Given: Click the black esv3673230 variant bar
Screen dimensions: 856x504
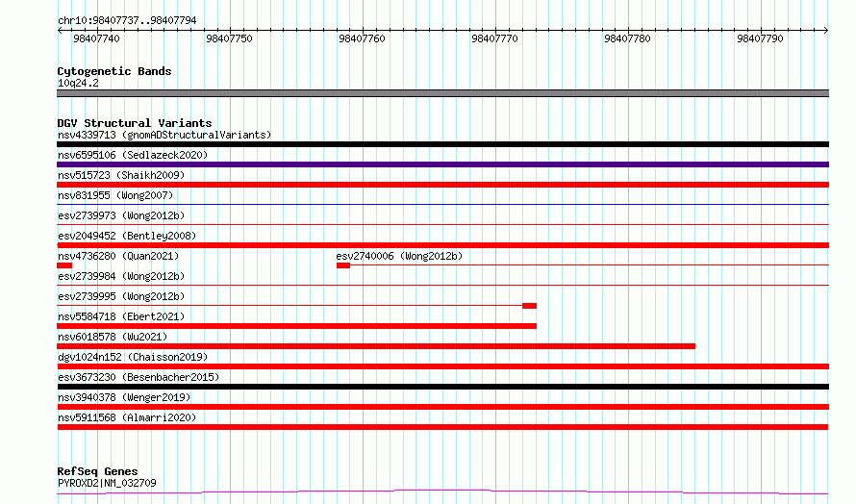Looking at the screenshot, I should [x=442, y=387].
